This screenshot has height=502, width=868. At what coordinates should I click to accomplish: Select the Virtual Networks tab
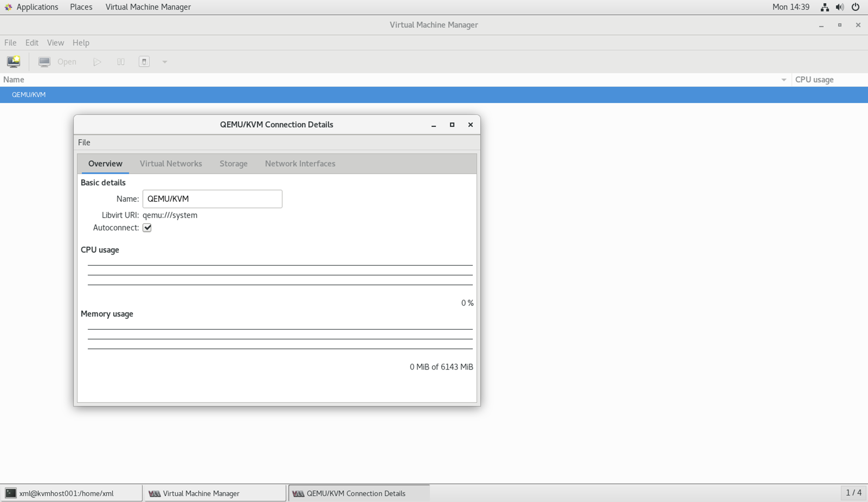coord(171,163)
